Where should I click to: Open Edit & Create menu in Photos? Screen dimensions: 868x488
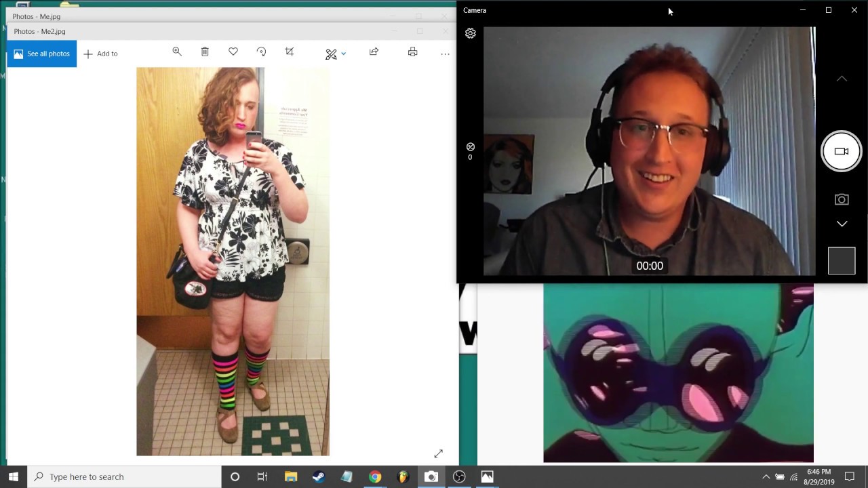pyautogui.click(x=336, y=54)
